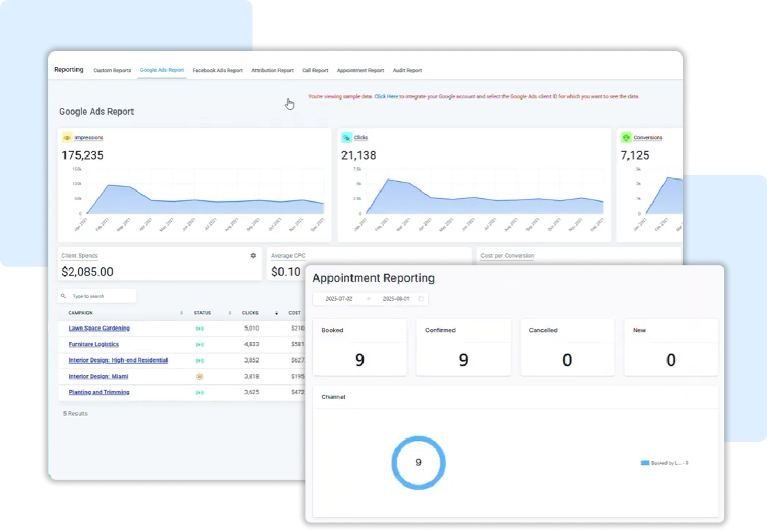Click the Impressions eye icon
The height and width of the screenshot is (532, 767).
tap(67, 138)
